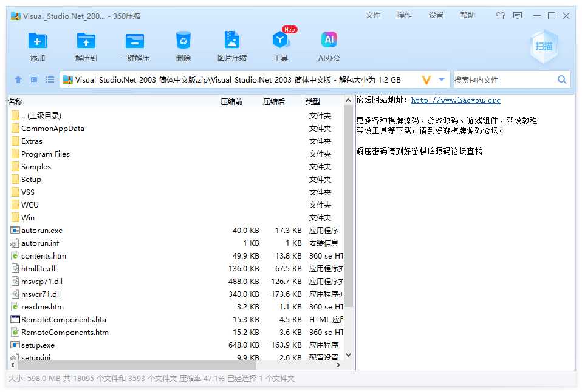Switch to icon view mode
Screen dimensions: 582x392
click(x=34, y=79)
